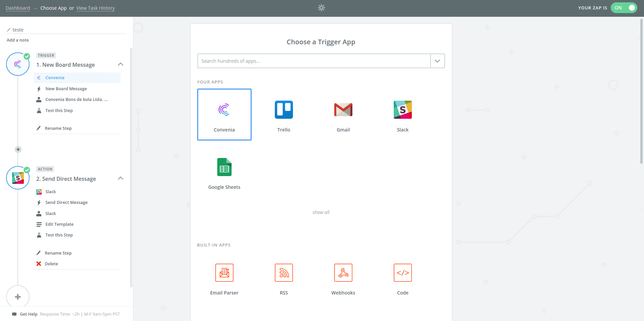This screenshot has height=321, width=644.
Task: Collapse the Send Direct Message action step
Action: click(121, 178)
